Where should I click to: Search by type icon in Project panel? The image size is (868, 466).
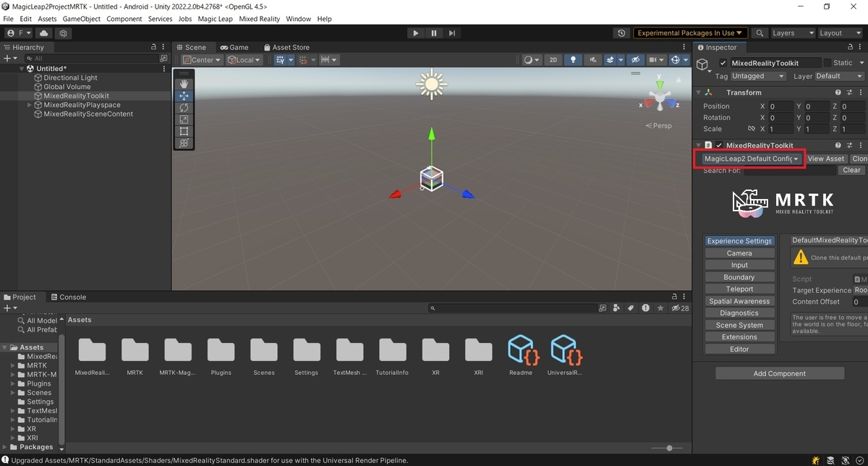[616, 308]
